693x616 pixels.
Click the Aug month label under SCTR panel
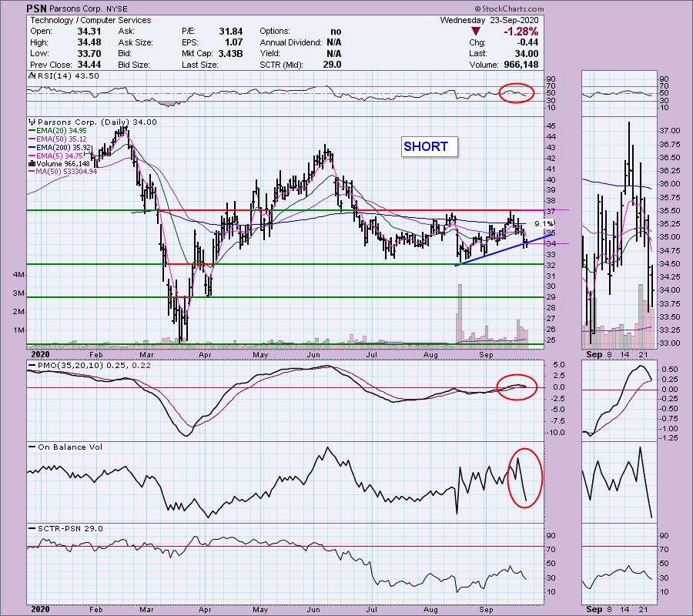coord(430,609)
